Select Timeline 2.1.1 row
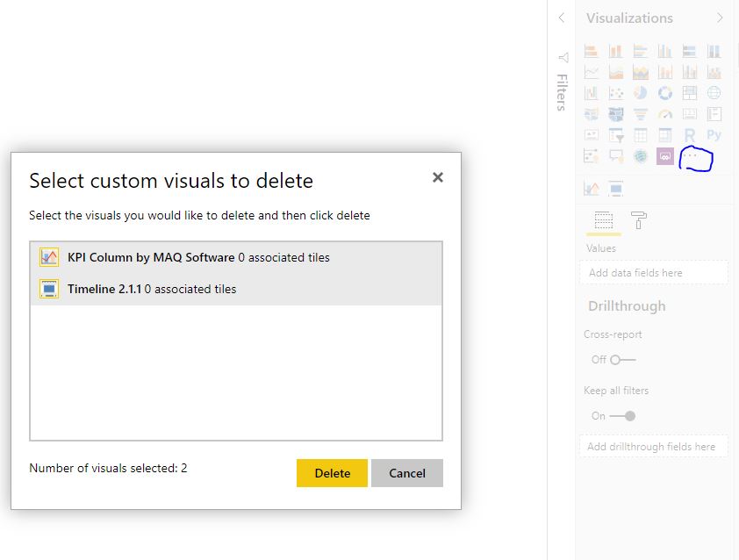The image size is (739, 560). [236, 289]
